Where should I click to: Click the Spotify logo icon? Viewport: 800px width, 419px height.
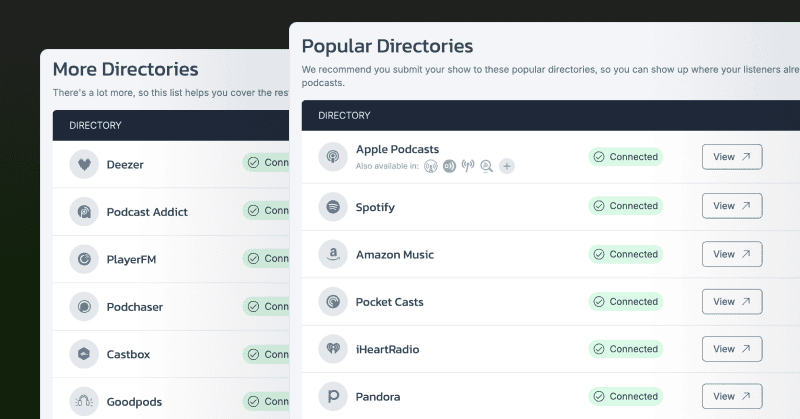tap(333, 207)
